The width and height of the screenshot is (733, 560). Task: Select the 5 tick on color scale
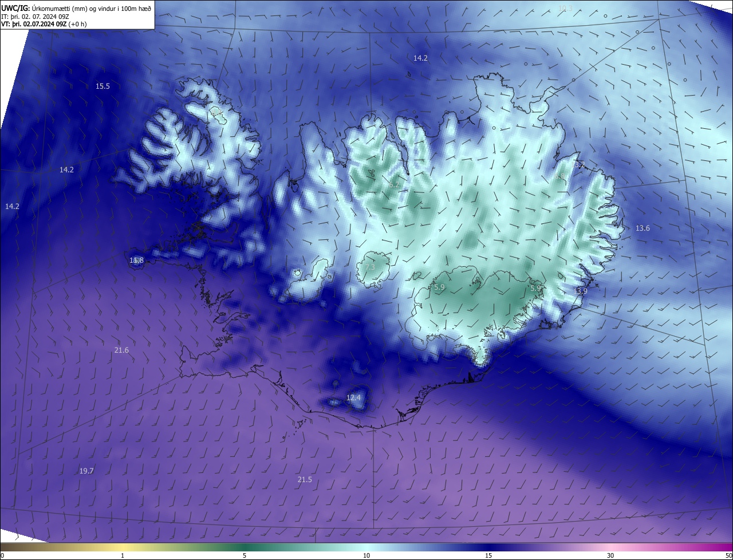[245, 555]
